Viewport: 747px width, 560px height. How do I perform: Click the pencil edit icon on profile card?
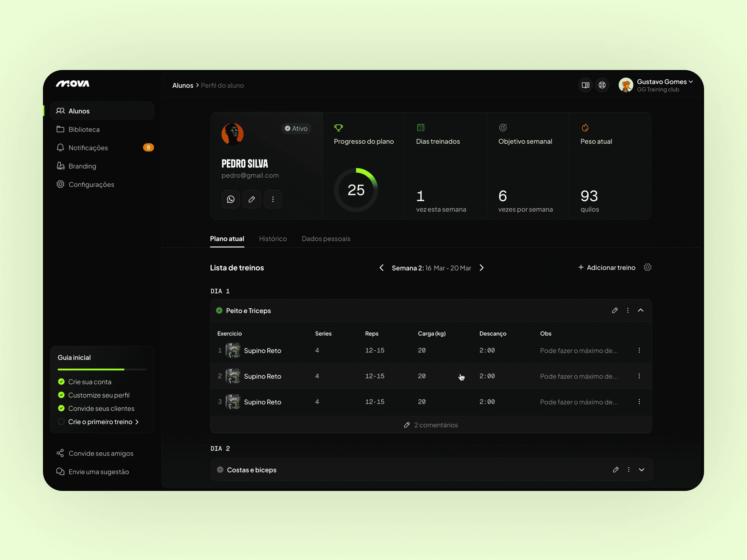click(251, 199)
